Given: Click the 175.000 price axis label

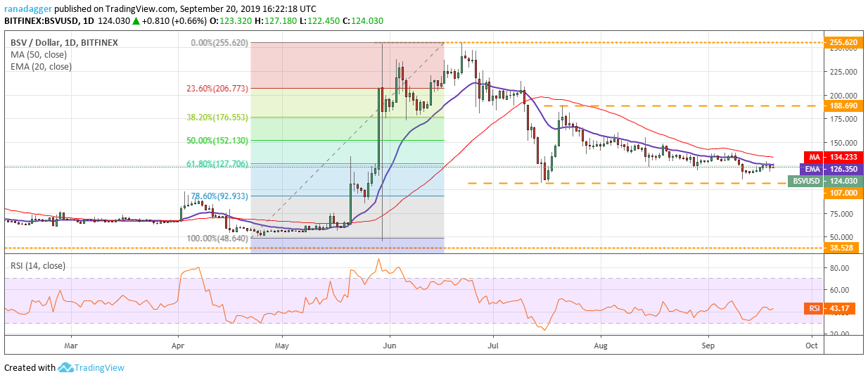Looking at the screenshot, I should 842,119.
